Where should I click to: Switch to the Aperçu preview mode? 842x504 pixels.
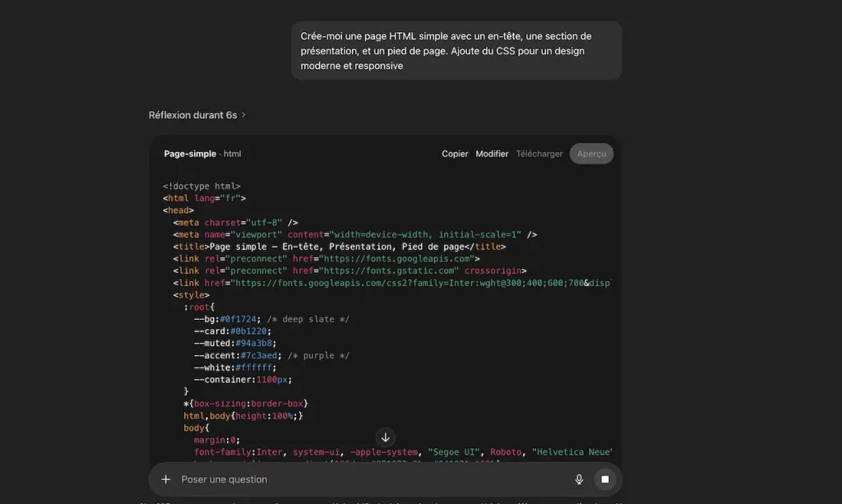coord(591,154)
